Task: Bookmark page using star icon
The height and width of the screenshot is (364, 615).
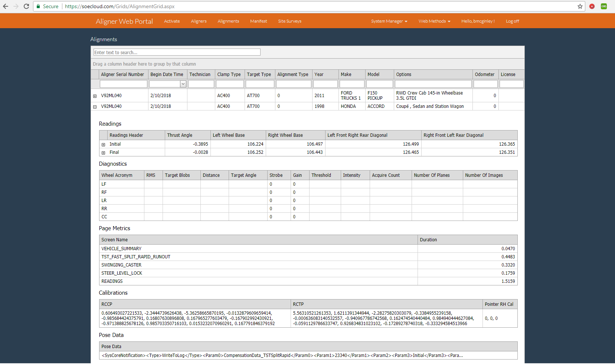Action: pos(580,6)
